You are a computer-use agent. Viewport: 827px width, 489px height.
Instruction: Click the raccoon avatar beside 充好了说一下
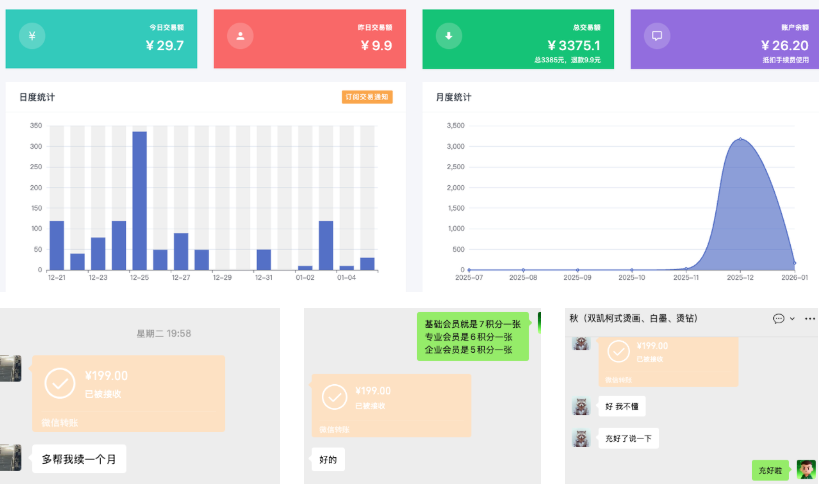[x=581, y=438]
